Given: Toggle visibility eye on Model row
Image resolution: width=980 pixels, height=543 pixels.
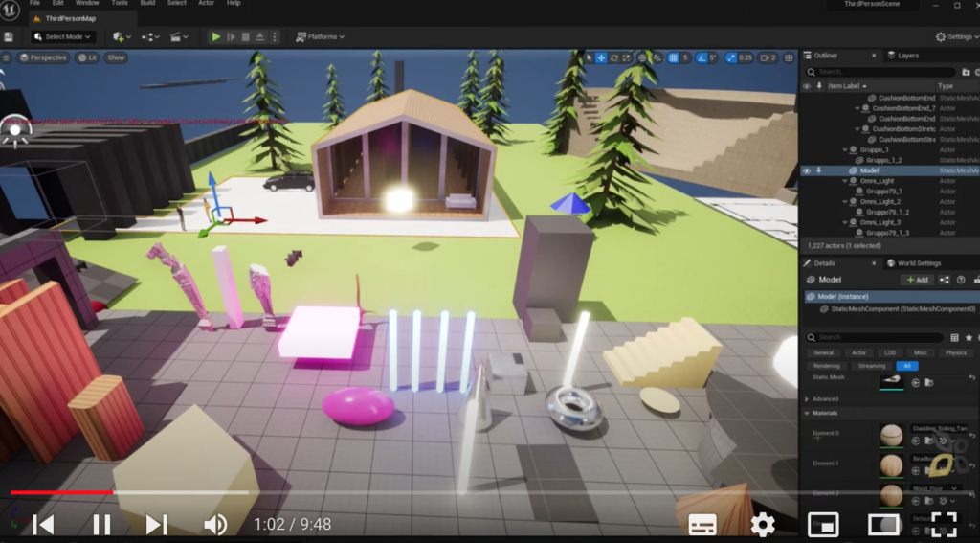Looking at the screenshot, I should [807, 170].
